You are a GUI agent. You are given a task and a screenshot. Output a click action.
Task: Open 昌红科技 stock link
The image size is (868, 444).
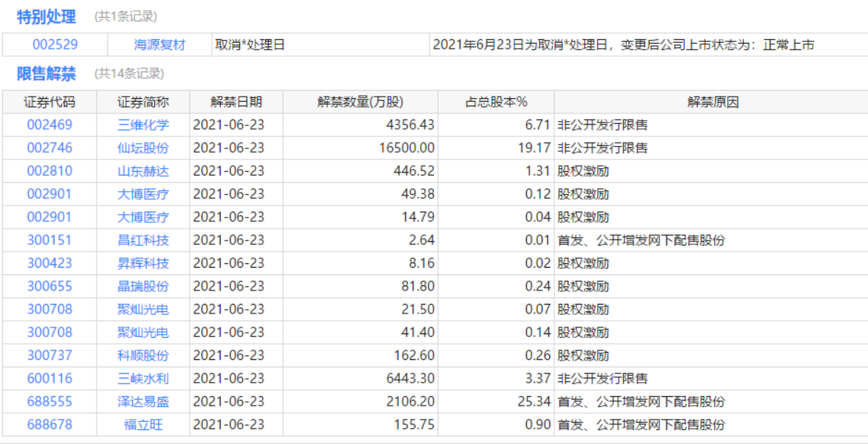[143, 240]
